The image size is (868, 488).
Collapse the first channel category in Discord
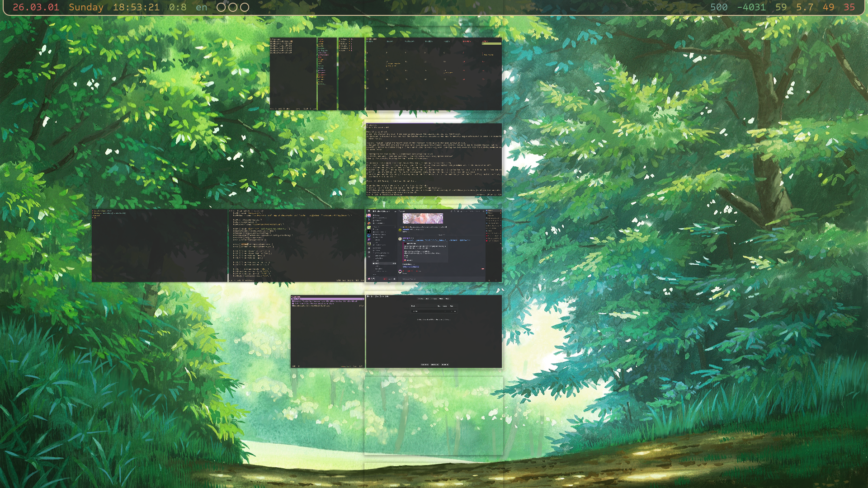point(376,227)
